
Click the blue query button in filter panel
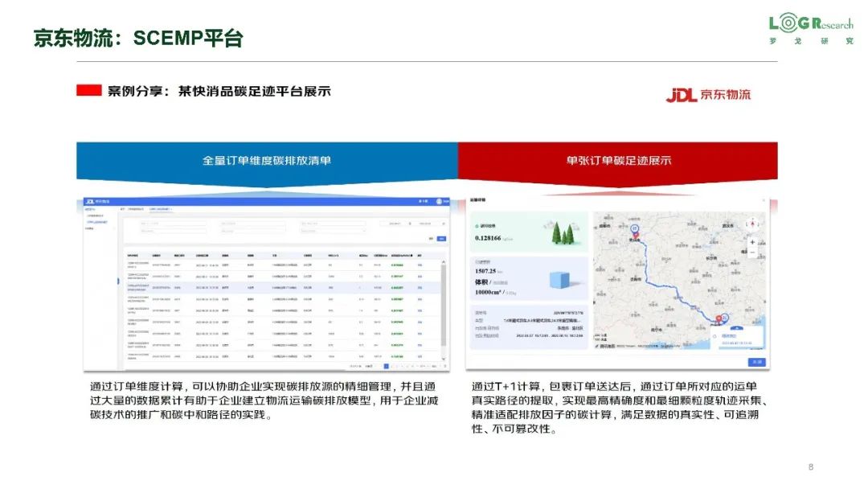pos(441,239)
